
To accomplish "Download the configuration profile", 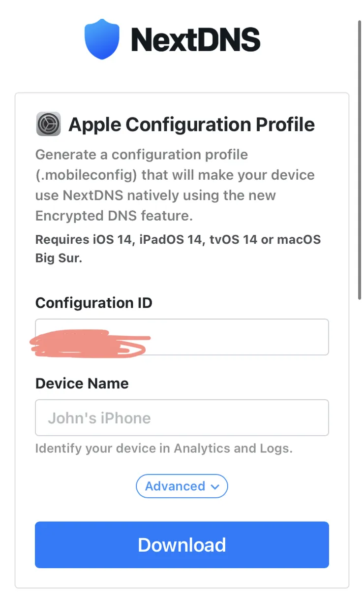I will pos(182,545).
